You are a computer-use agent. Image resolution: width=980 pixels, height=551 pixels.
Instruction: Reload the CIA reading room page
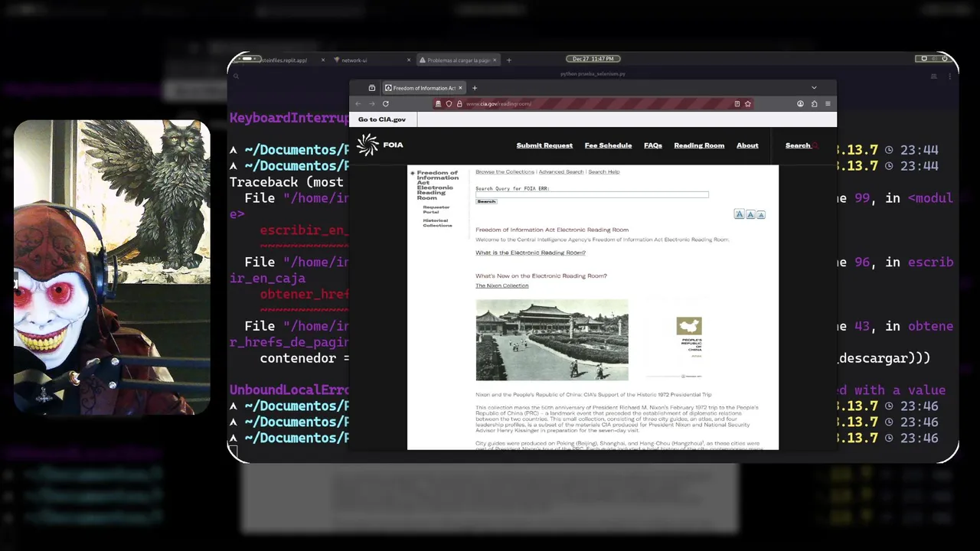click(385, 104)
